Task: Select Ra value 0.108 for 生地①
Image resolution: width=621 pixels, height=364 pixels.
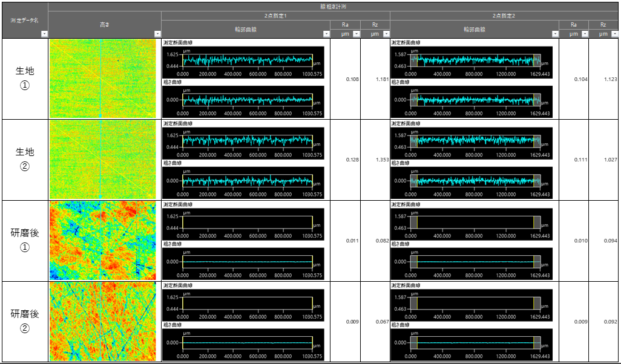Action: (352, 79)
